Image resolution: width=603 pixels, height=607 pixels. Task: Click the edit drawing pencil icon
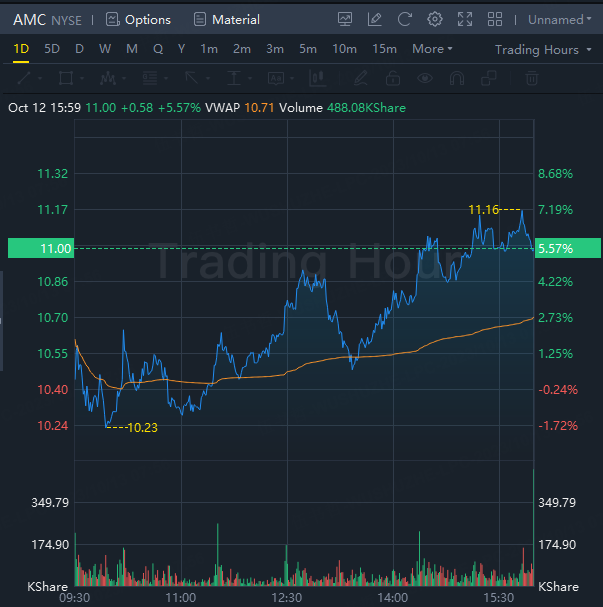pos(375,19)
